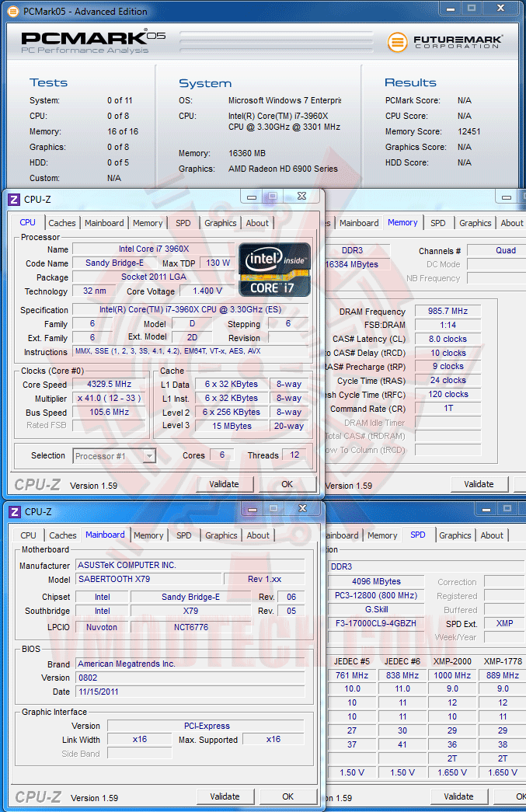
Task: Click the Level 3 15 MBytes cache value
Action: pos(232,426)
